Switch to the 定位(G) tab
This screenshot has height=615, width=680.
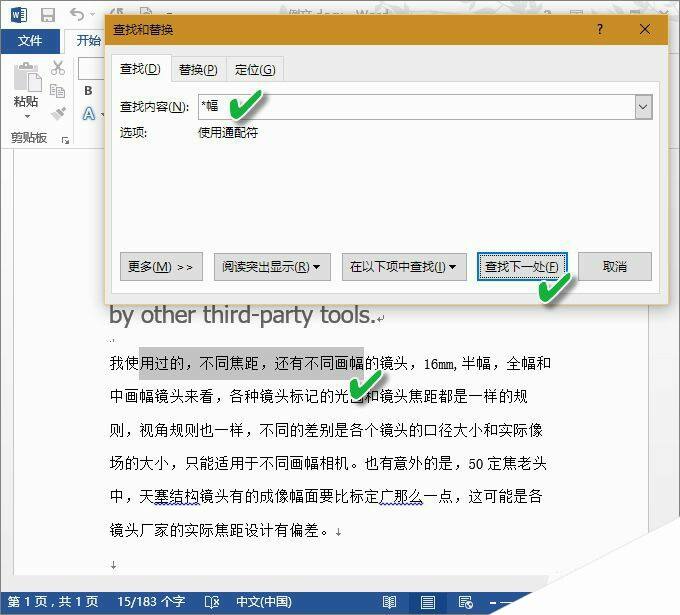click(x=255, y=70)
